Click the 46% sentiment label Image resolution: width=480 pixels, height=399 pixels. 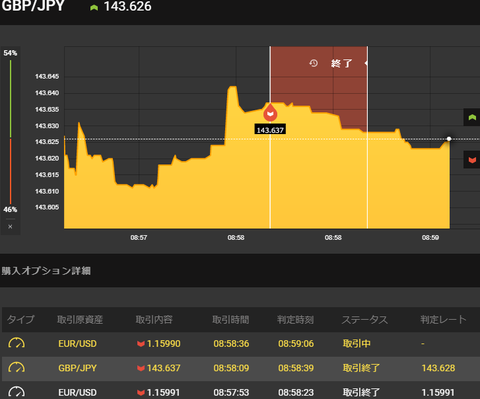[x=10, y=209]
